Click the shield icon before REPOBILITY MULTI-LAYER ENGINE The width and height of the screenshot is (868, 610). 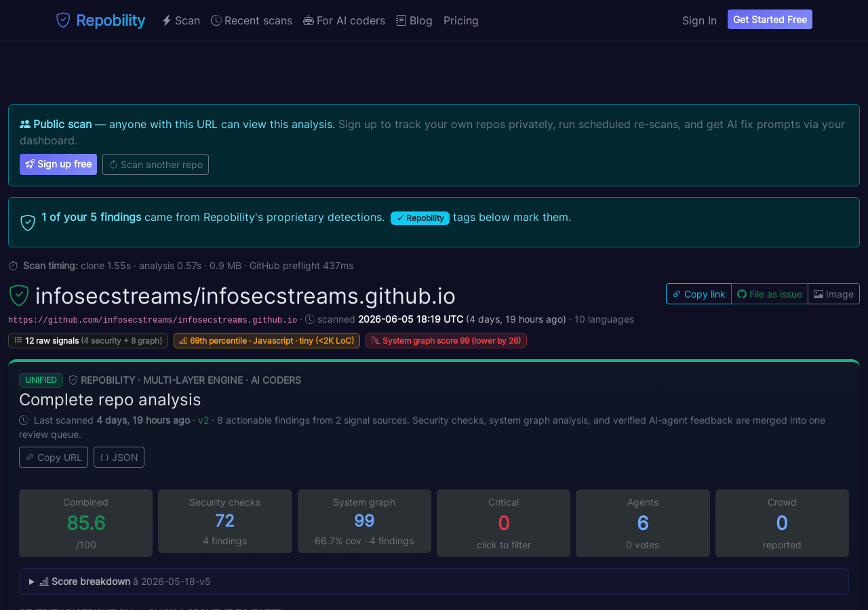73,380
